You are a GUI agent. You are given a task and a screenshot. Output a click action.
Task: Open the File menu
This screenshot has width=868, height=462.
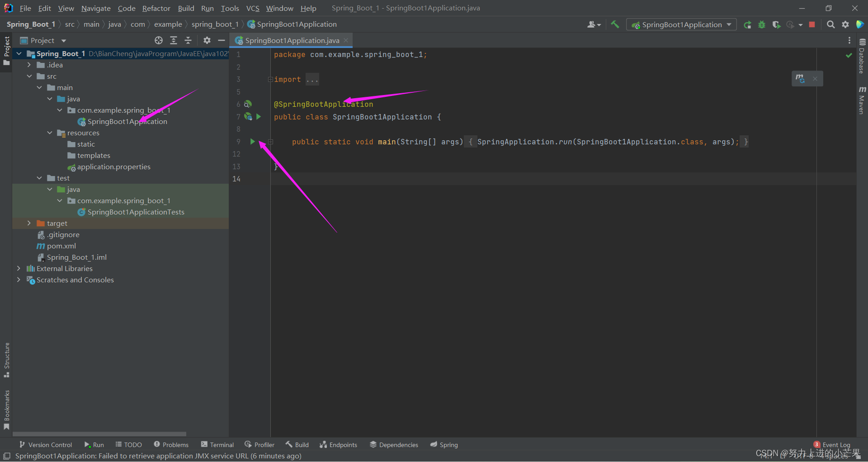tap(25, 8)
